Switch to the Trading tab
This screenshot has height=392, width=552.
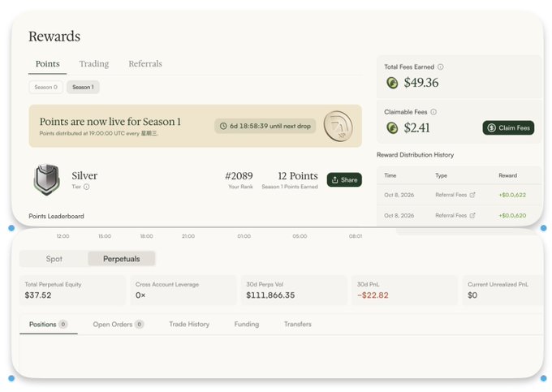(94, 63)
